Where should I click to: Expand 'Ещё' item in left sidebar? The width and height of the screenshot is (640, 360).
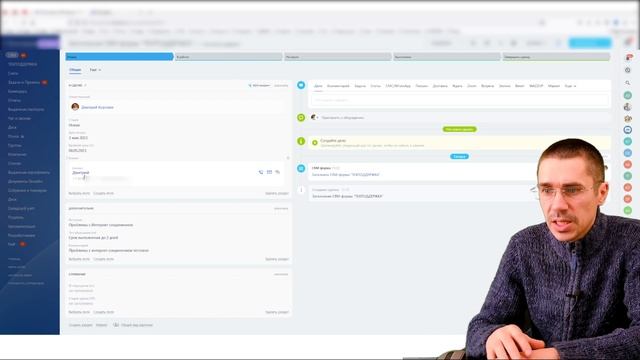(x=11, y=244)
